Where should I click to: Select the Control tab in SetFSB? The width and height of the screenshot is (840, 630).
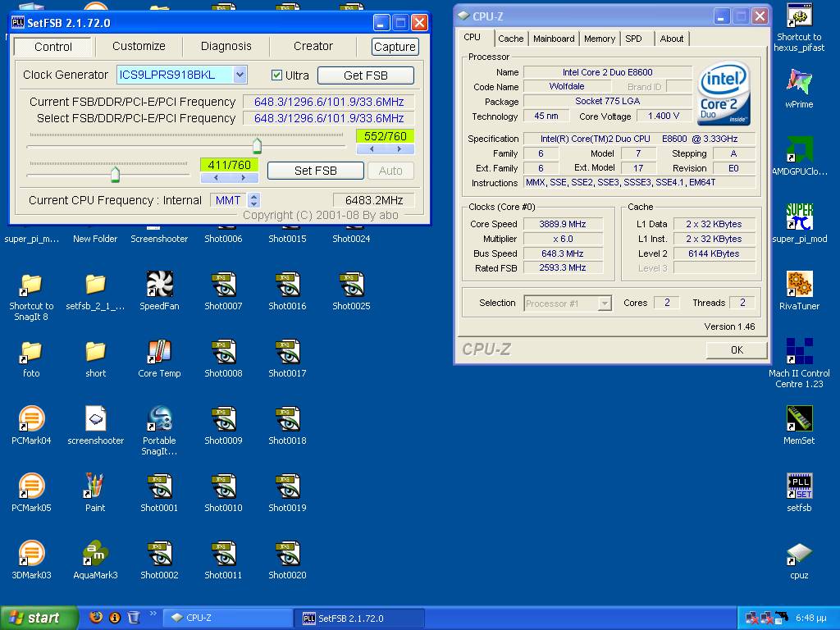(x=53, y=47)
